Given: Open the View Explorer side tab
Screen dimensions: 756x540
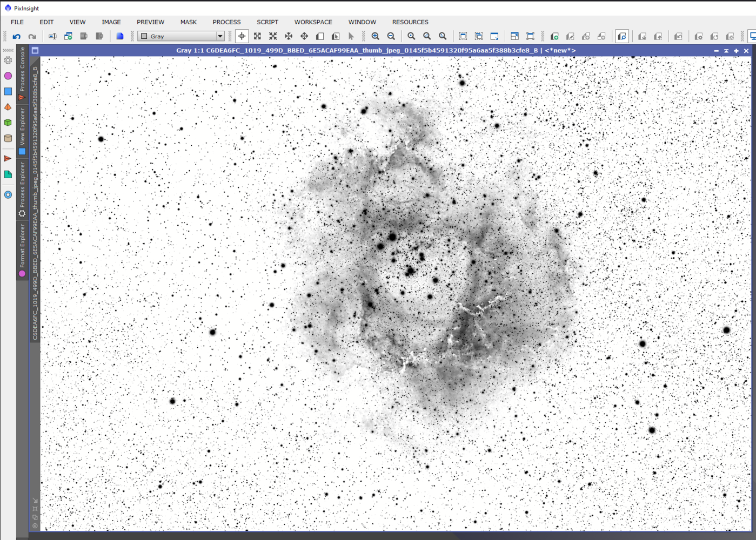Looking at the screenshot, I should tap(22, 131).
